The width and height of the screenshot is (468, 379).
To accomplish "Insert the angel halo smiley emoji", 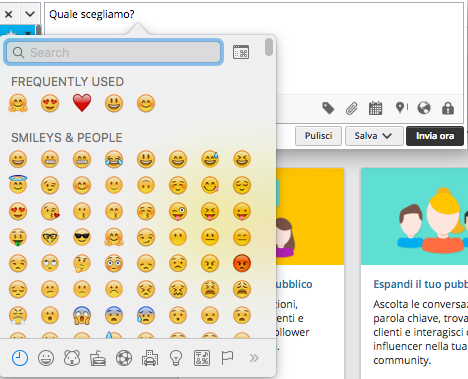I will [18, 185].
